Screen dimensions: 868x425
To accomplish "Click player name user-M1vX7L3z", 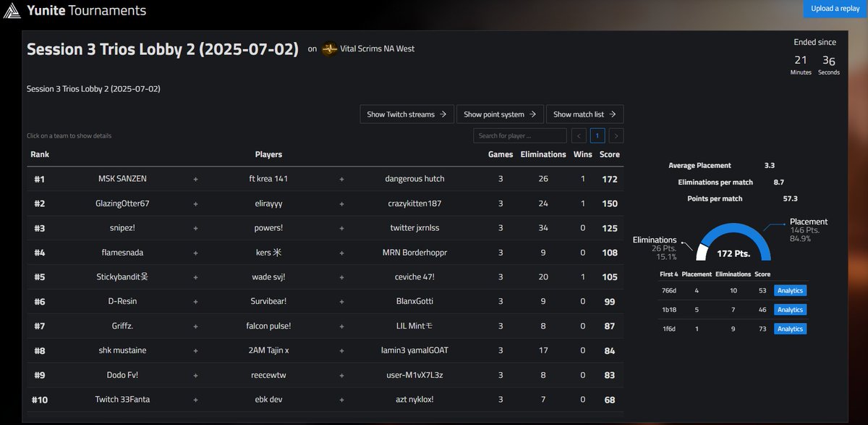I will [x=414, y=375].
